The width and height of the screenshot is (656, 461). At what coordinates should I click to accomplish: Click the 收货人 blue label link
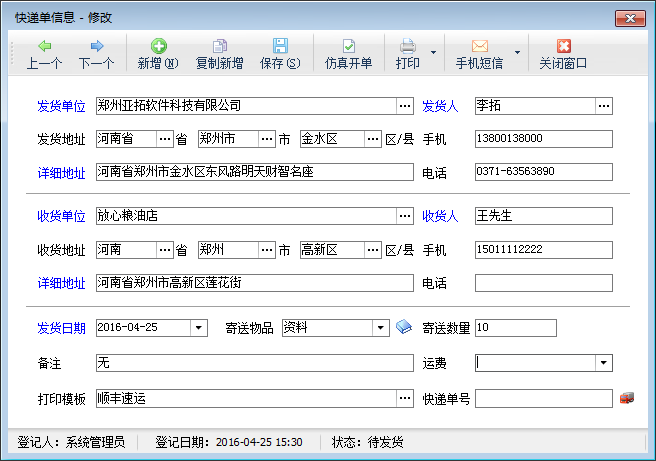click(439, 215)
